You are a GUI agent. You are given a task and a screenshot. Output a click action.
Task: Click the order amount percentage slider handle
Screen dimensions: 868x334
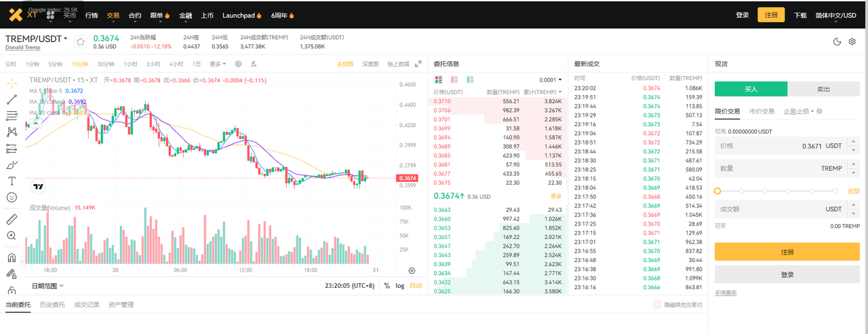click(717, 191)
